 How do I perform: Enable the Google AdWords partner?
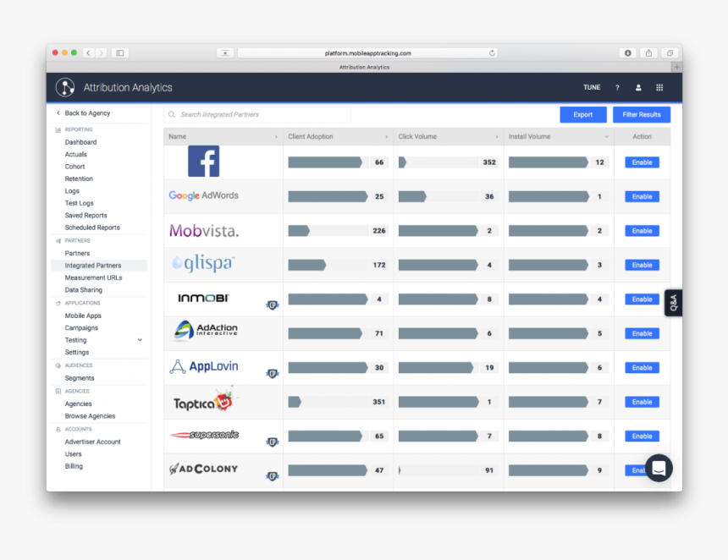(x=643, y=197)
